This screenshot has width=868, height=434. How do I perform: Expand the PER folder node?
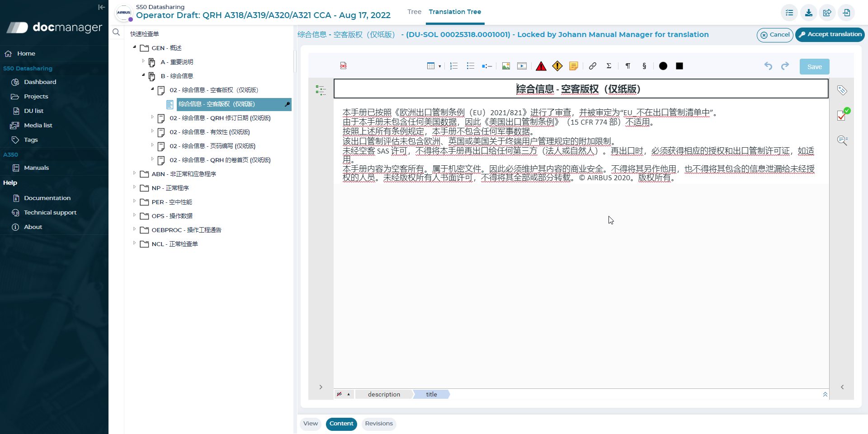(134, 201)
